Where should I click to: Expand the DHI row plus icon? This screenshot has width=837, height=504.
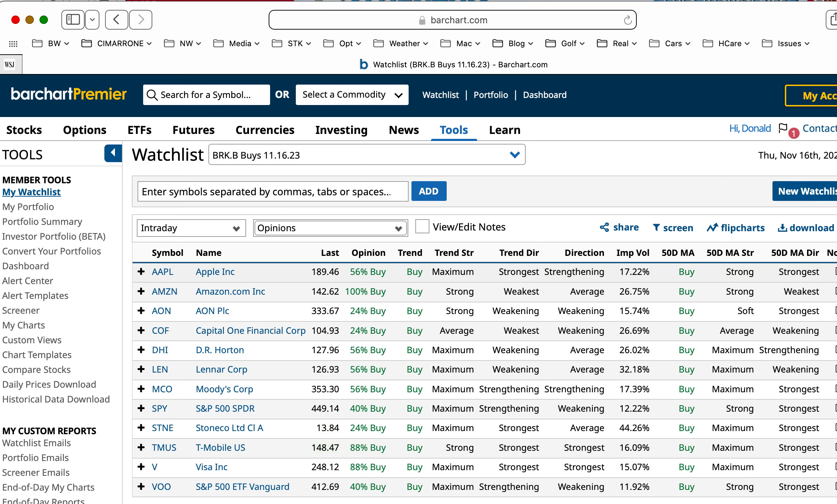(x=141, y=350)
